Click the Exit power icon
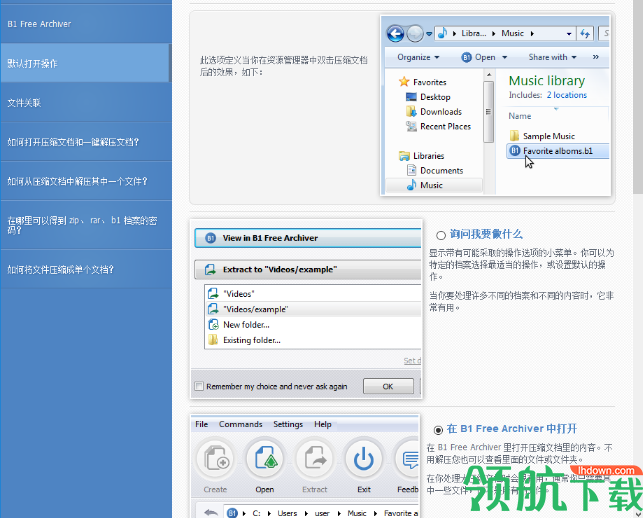Image resolution: width=643 pixels, height=518 pixels. point(363,459)
